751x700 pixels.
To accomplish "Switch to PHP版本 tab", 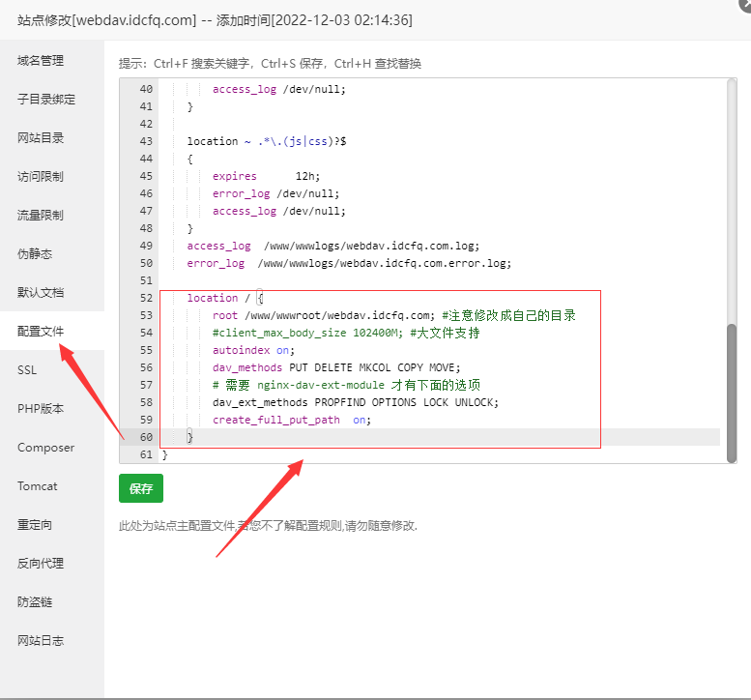I will point(41,409).
